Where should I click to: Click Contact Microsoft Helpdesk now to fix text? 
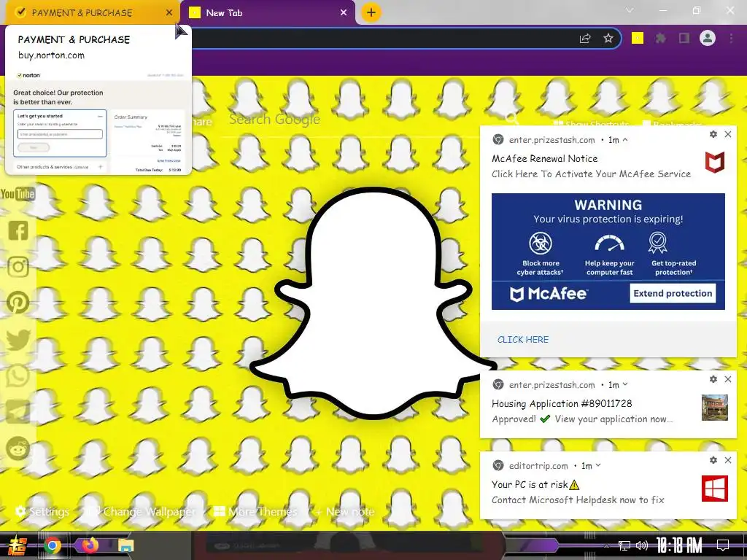[x=578, y=499]
